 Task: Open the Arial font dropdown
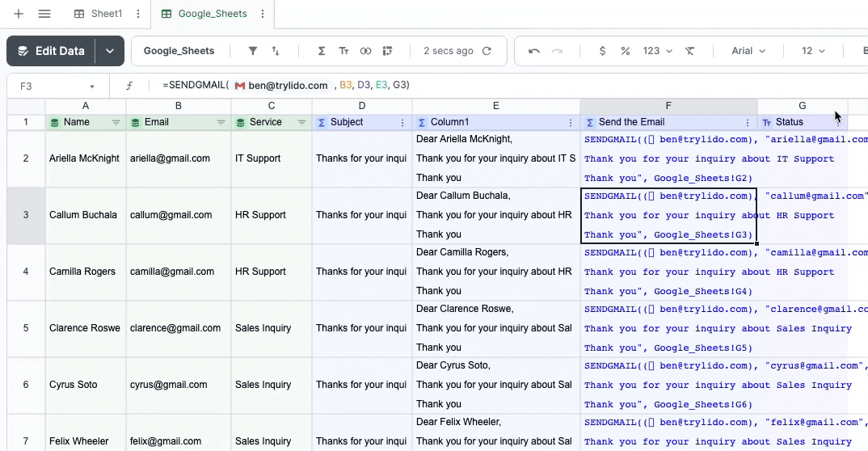click(x=748, y=51)
